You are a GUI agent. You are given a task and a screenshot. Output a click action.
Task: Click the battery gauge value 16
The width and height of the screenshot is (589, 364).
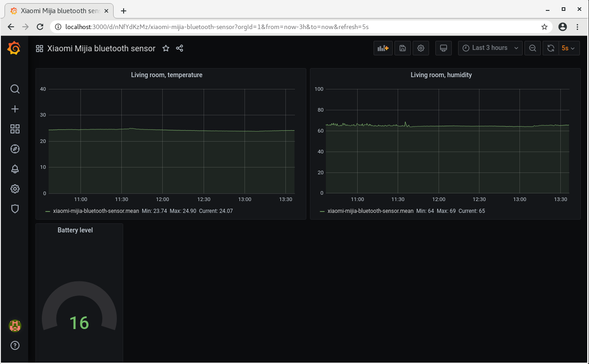tap(79, 323)
